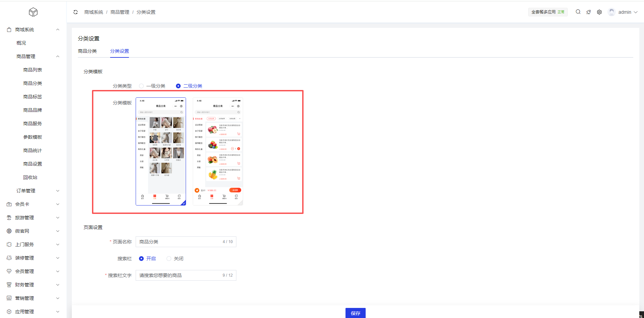Collapse the 商城系统 menu chevron
The image size is (644, 318).
[x=58, y=30]
